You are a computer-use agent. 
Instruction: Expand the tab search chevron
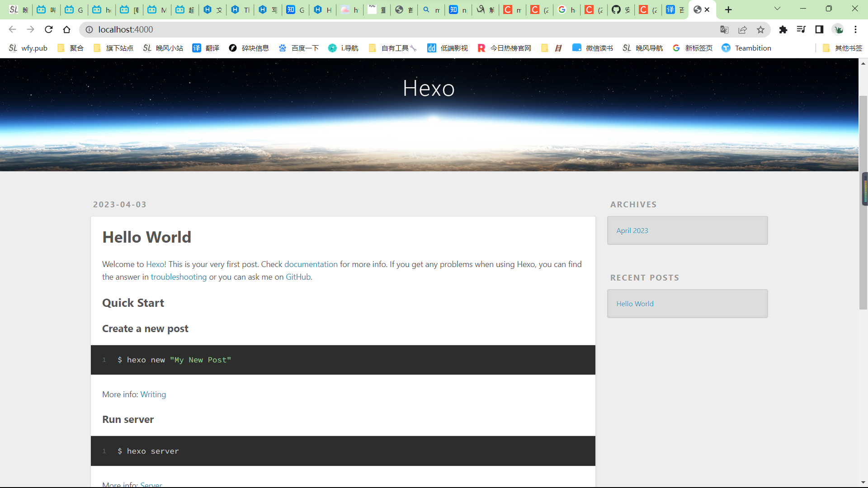click(x=777, y=9)
